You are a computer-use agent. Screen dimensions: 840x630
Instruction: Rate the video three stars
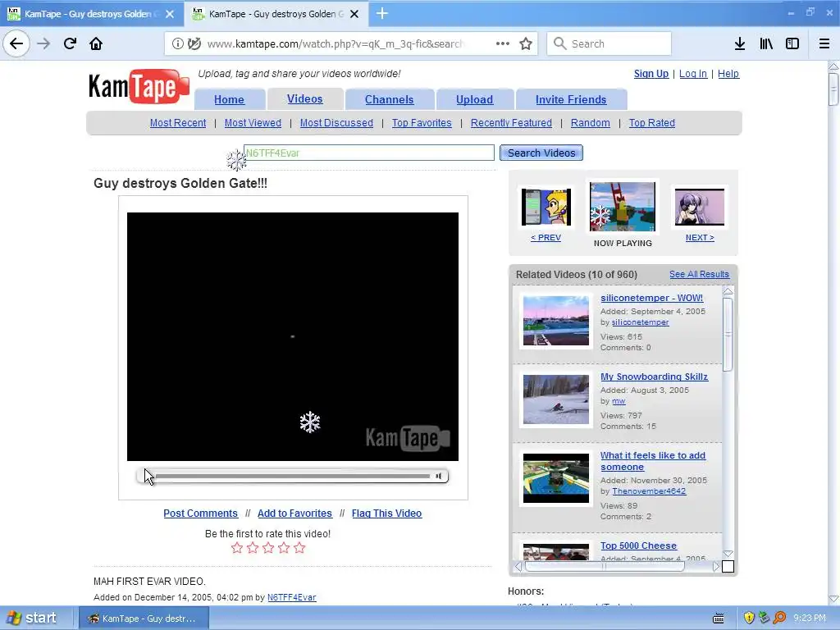(x=268, y=547)
